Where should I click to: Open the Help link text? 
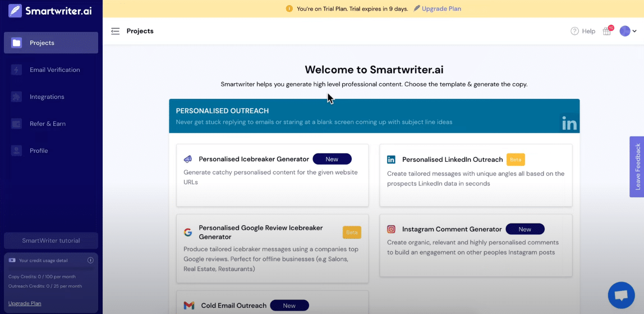tap(588, 31)
